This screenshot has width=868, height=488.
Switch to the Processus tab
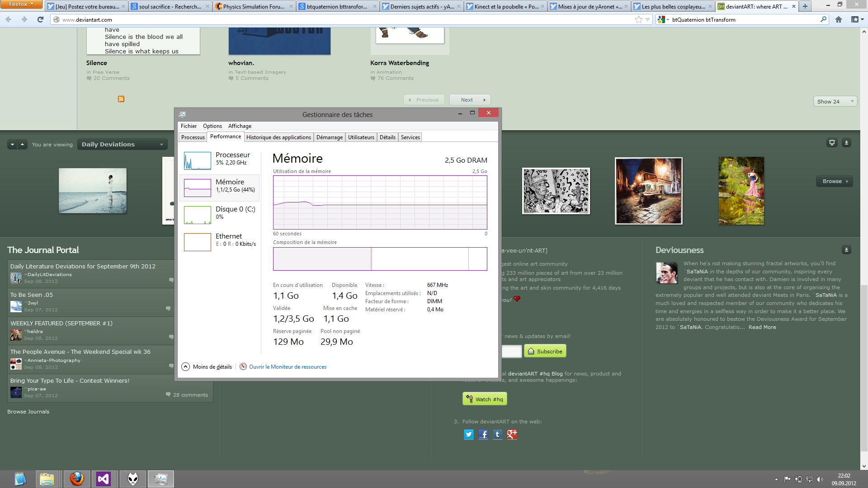193,137
